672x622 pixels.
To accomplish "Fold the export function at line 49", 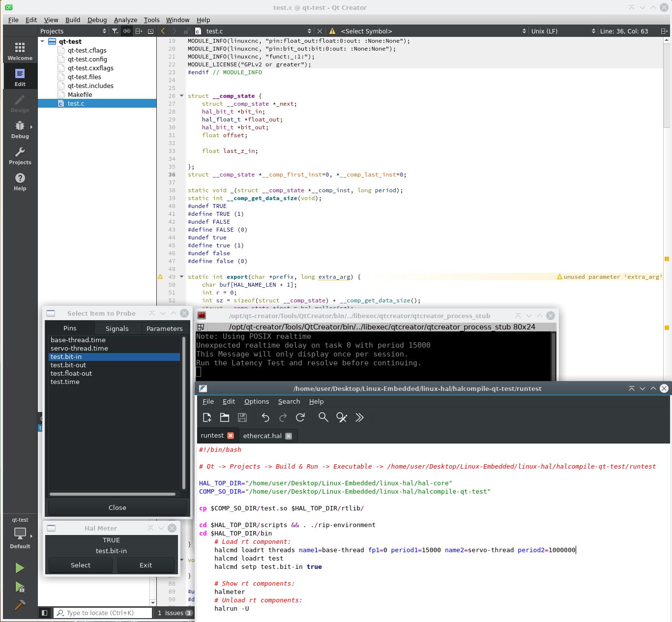I will pyautogui.click(x=181, y=277).
